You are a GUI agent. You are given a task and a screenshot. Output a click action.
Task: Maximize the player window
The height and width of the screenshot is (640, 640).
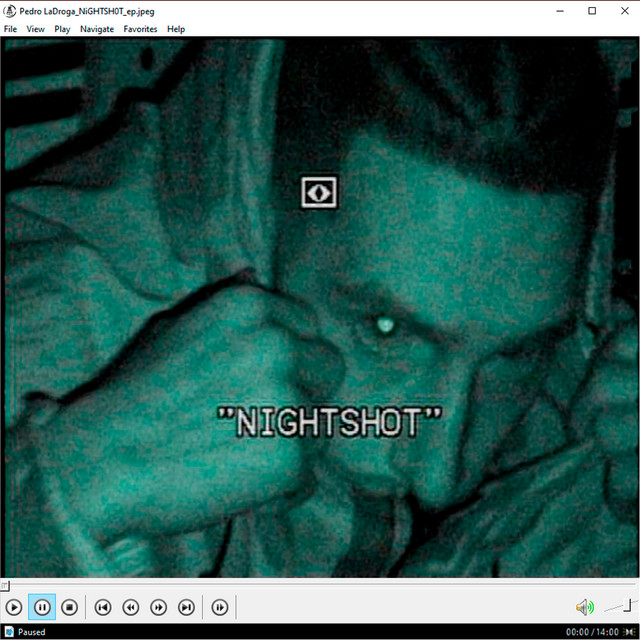pyautogui.click(x=592, y=11)
